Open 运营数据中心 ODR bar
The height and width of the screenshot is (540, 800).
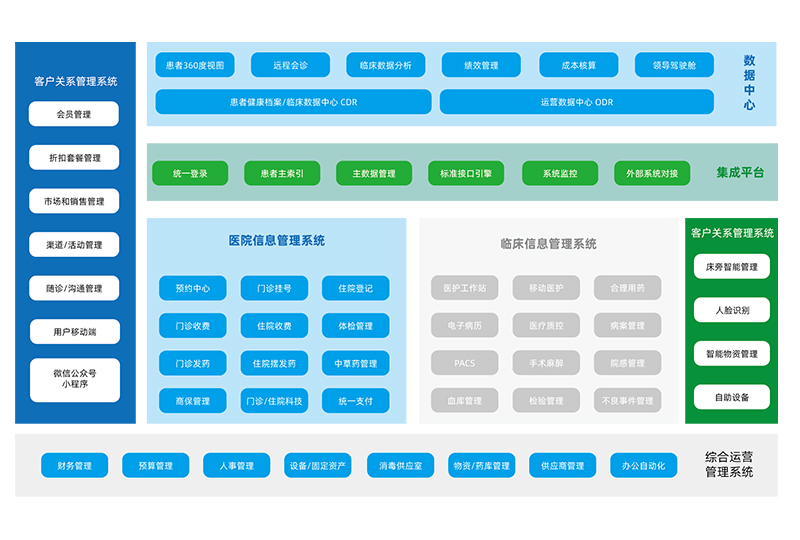[576, 102]
